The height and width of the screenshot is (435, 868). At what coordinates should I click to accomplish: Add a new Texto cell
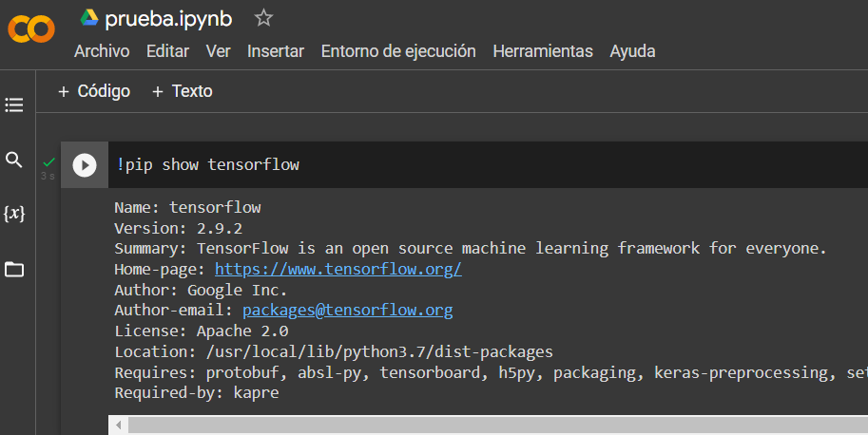182,91
